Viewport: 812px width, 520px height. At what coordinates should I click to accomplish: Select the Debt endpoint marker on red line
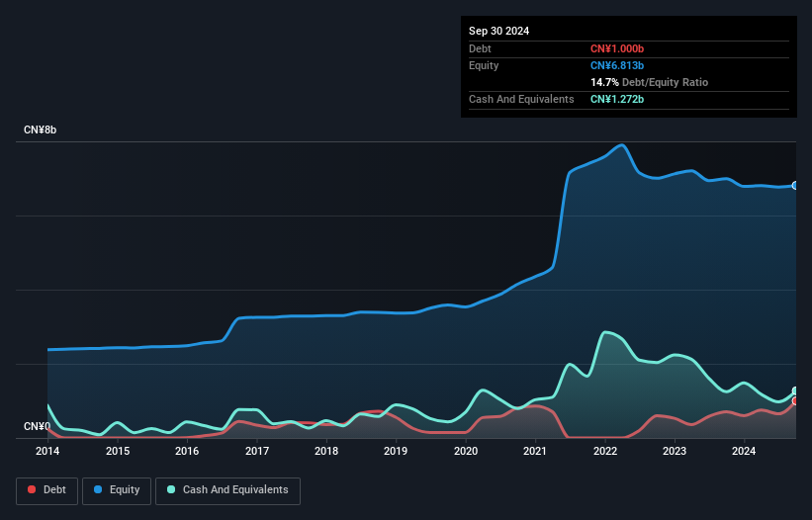click(795, 401)
